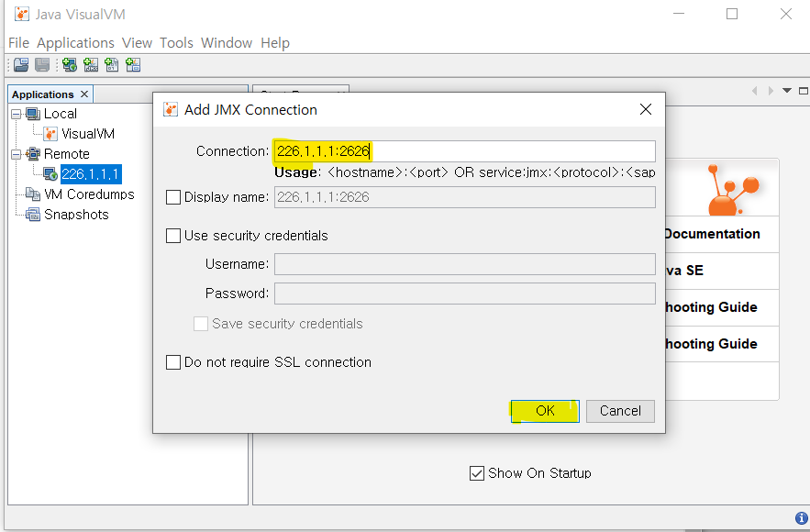810x532 pixels.
Task: Click the Username field
Action: (x=465, y=264)
